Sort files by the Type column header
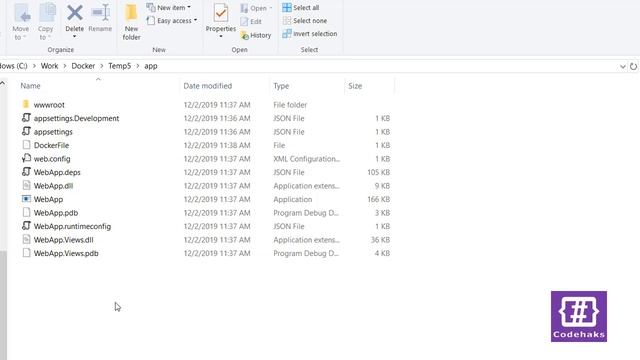Image resolution: width=640 pixels, height=360 pixels. [281, 86]
